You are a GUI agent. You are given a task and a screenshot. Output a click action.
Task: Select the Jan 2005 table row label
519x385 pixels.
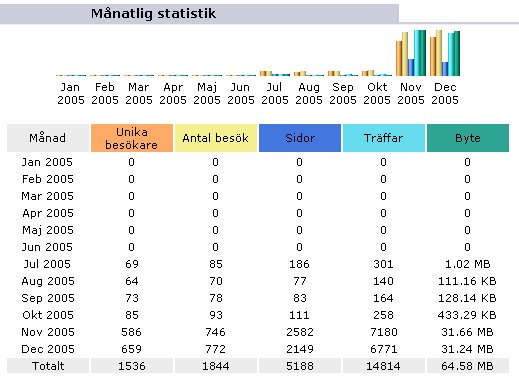(47, 162)
